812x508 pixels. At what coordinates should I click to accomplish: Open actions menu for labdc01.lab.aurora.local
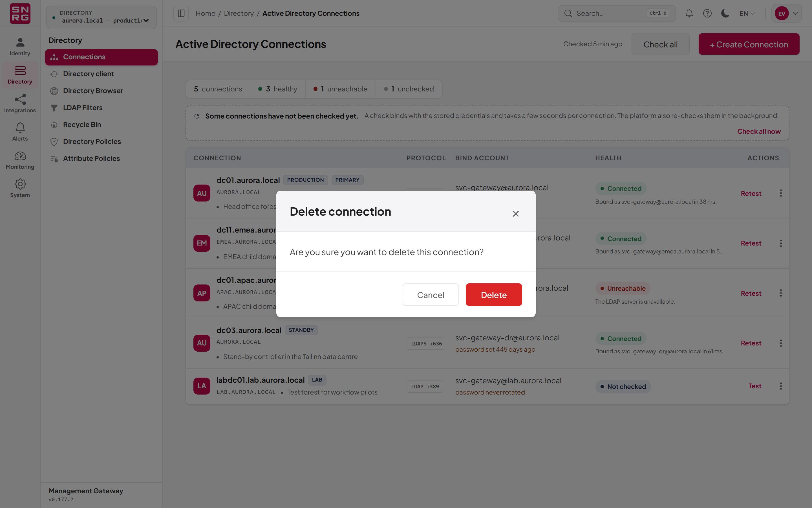(781, 386)
